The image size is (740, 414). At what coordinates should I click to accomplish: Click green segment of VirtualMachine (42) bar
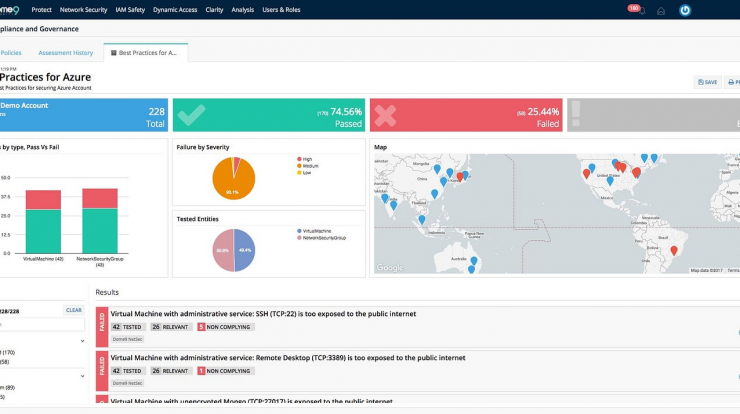tap(43, 231)
